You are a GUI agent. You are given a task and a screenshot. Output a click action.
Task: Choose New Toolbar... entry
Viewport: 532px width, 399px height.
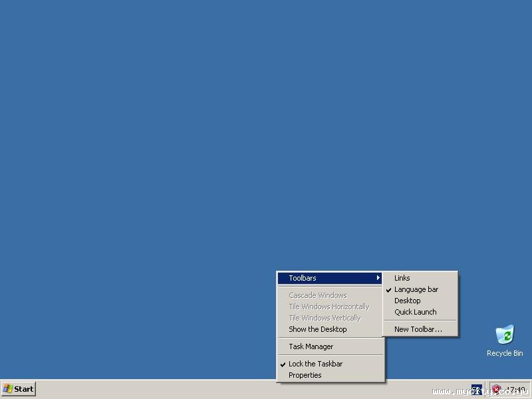(x=420, y=329)
